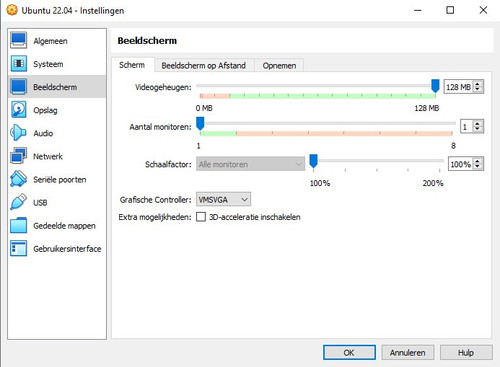This screenshot has width=500, height=367.
Task: Click the 0 MB minimum label
Action: tap(204, 108)
